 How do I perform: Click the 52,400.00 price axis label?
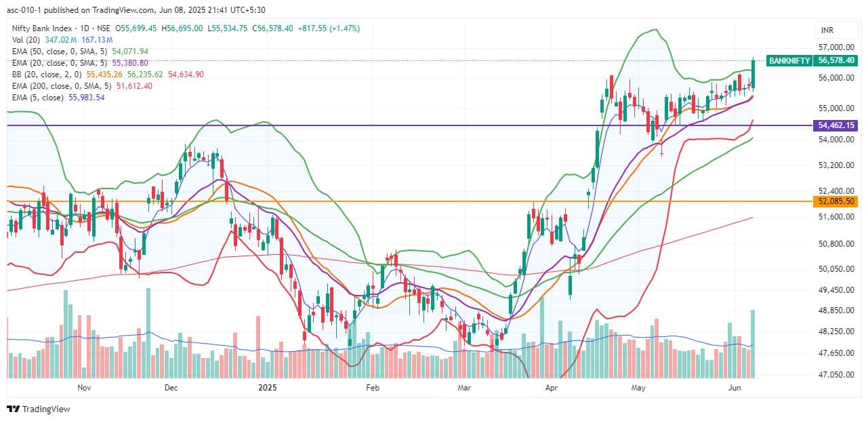point(835,191)
